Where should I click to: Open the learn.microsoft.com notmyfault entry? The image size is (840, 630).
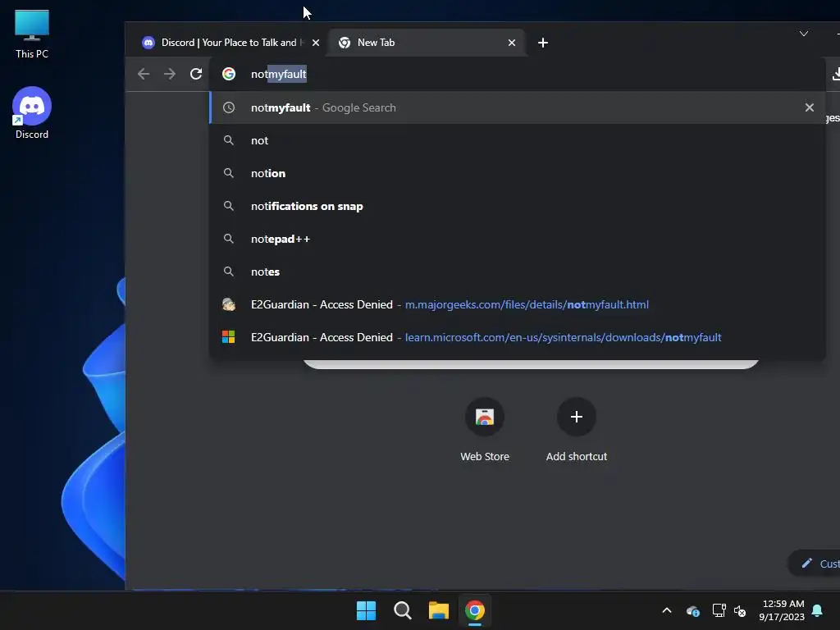click(x=518, y=337)
